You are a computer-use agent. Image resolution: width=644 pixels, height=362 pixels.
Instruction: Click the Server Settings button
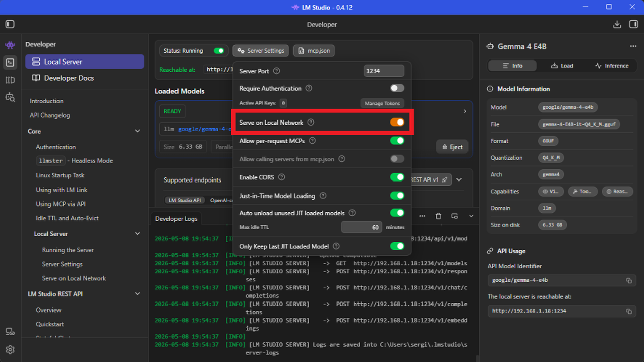coord(261,51)
